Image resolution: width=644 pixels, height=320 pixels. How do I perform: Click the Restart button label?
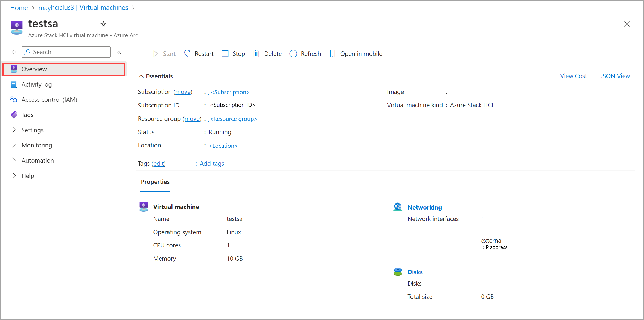[204, 54]
